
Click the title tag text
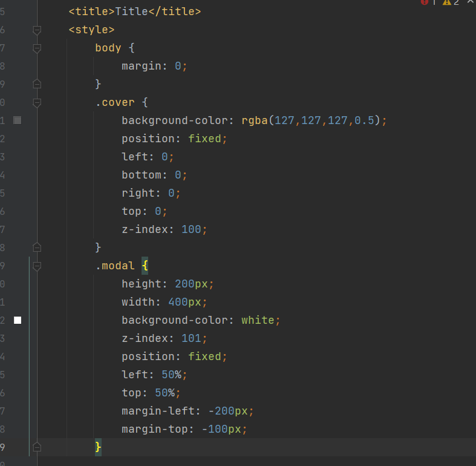click(135, 11)
